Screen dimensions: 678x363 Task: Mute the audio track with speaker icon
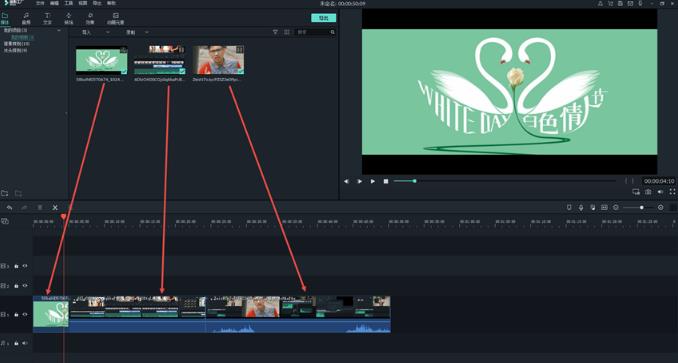click(25, 343)
